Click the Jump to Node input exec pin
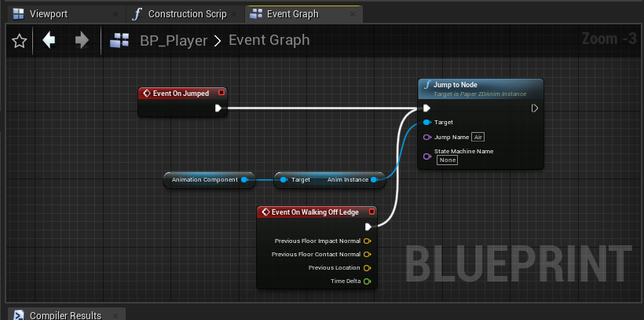This screenshot has height=320, width=644. coord(426,109)
